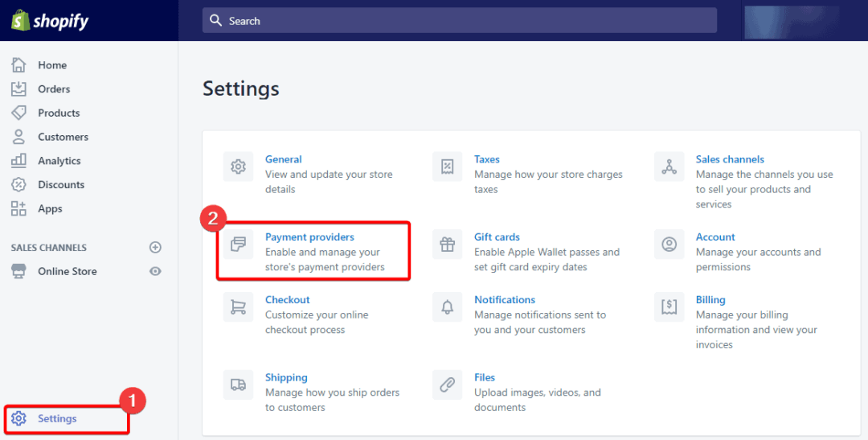Select Settings at the sidebar bottom

[x=57, y=419]
